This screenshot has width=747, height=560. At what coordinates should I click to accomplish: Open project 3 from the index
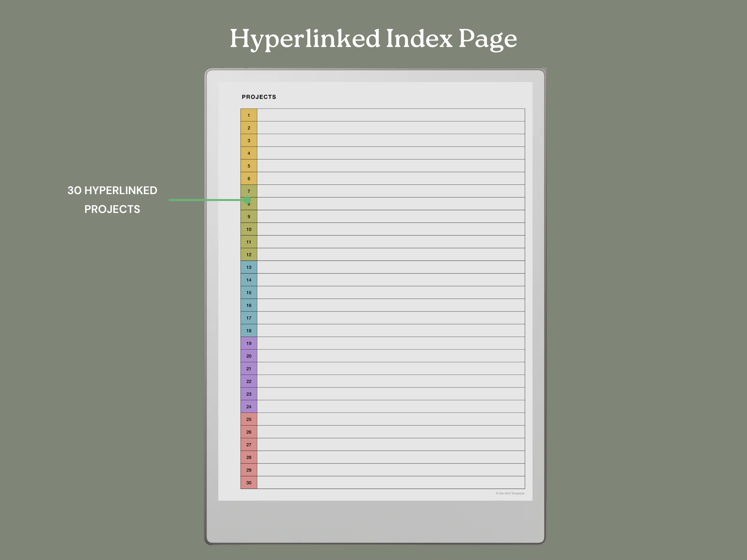(249, 140)
